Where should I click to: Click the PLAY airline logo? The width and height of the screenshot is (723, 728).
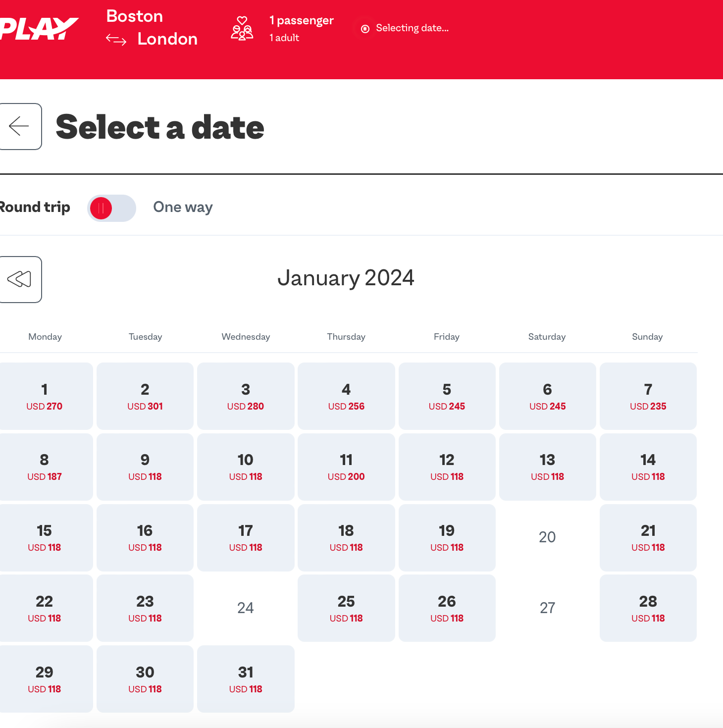tap(39, 29)
